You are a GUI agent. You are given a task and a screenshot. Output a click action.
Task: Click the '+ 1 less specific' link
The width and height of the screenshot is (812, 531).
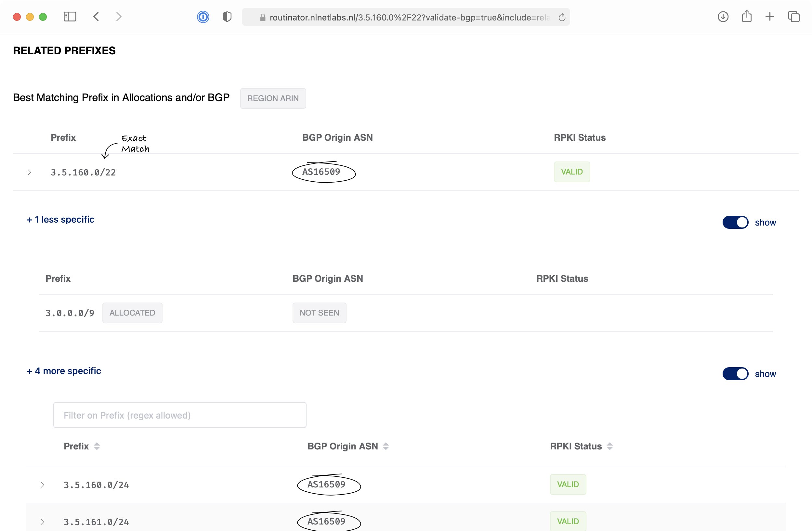click(x=60, y=219)
